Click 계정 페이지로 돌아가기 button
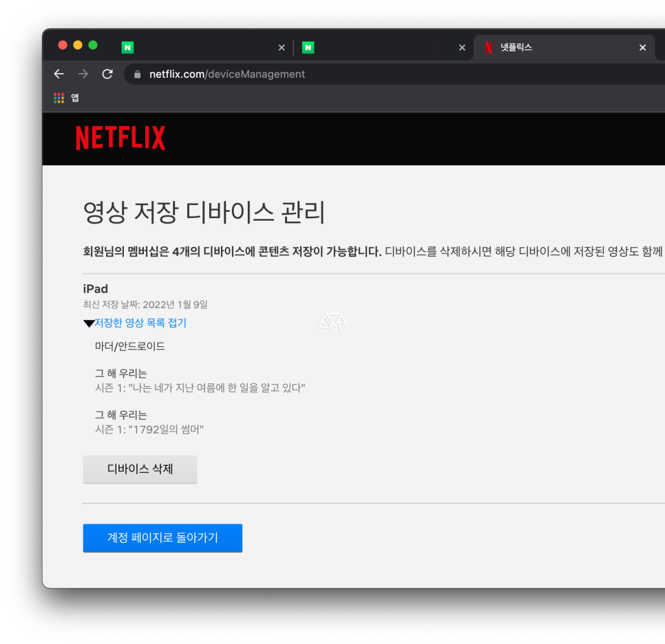 pos(162,538)
